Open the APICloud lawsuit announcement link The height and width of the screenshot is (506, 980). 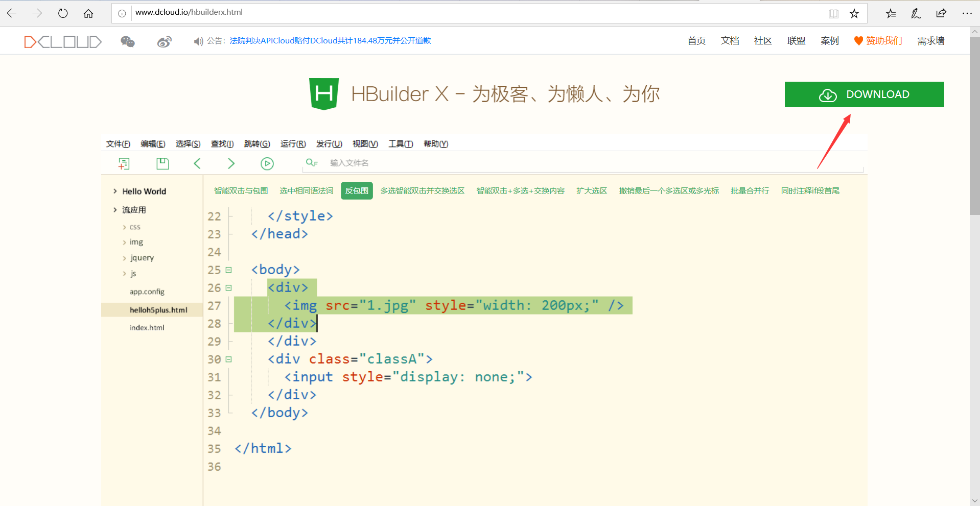click(330, 41)
